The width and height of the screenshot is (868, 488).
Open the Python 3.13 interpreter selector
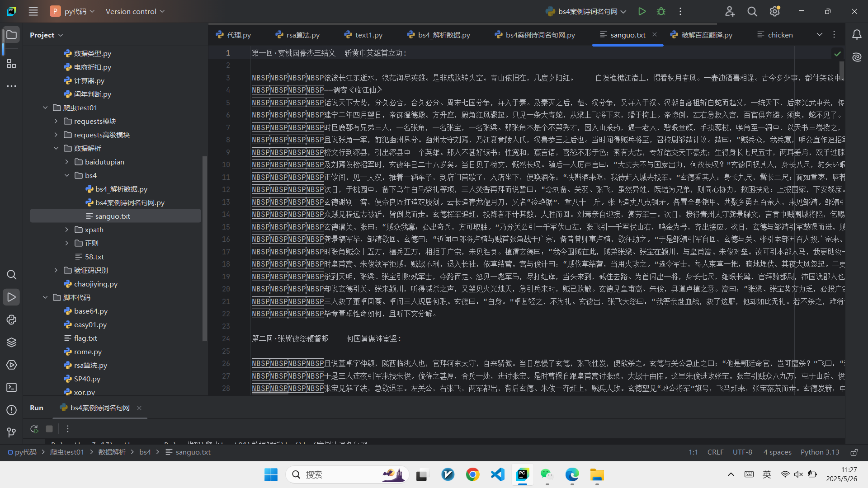tap(819, 452)
